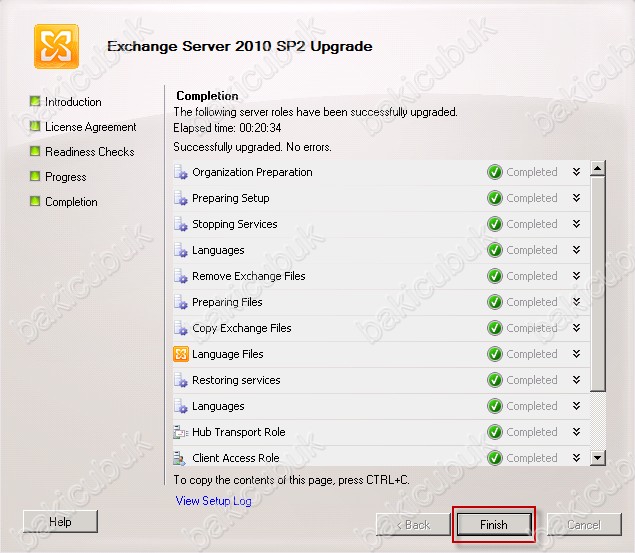Select the Completion wizard step
Viewport: 635px width, 553px height.
click(x=71, y=202)
